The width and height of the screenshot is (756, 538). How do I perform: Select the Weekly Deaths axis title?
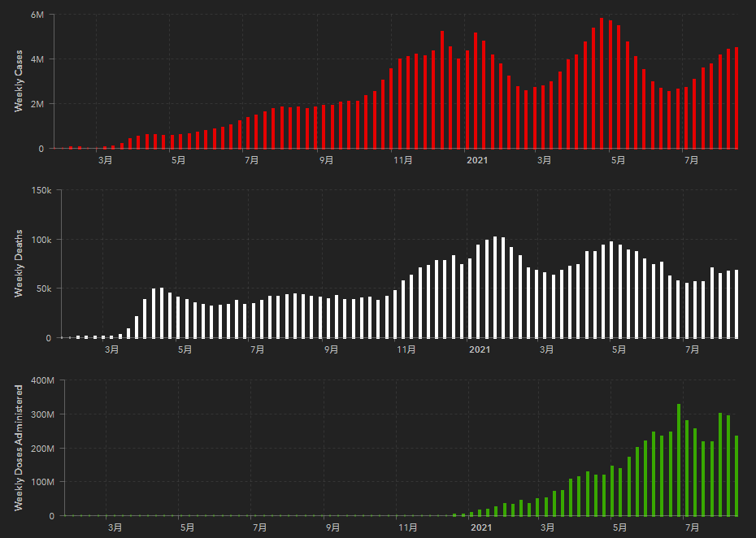[x=19, y=263]
